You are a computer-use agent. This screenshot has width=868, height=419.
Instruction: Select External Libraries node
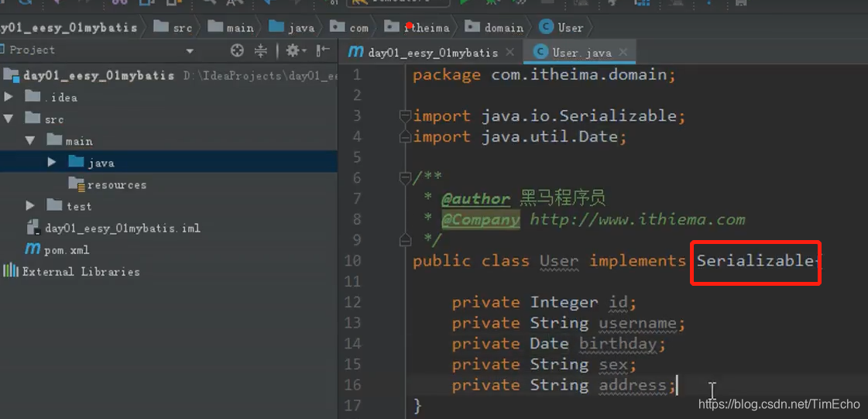click(x=81, y=272)
